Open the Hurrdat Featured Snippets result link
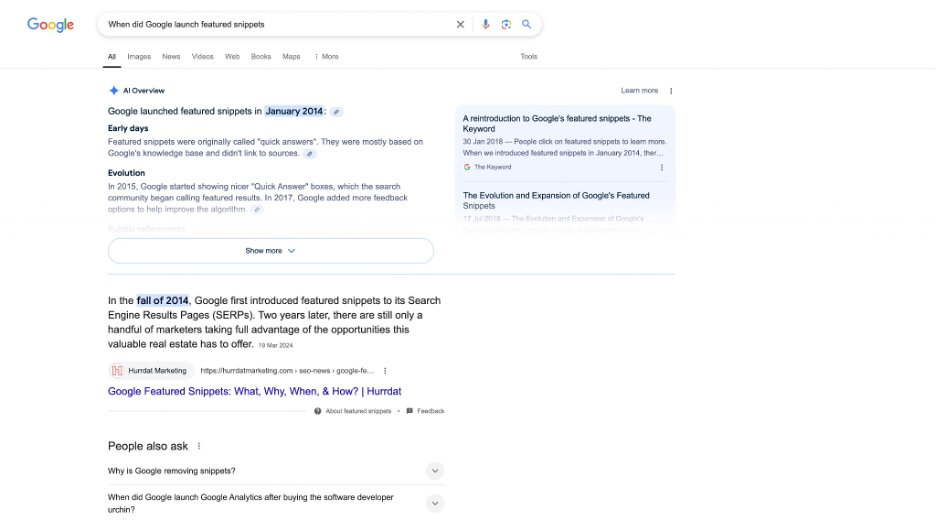Image resolution: width=936 pixels, height=520 pixels. pos(254,391)
